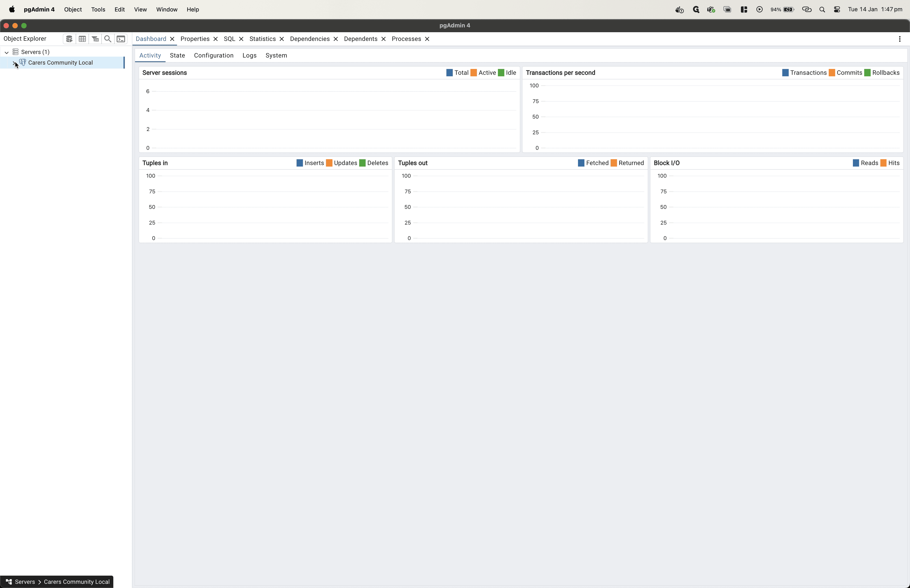Click the battery status icon
Screen dimensions: 910x588
pyautogui.click(x=789, y=9)
